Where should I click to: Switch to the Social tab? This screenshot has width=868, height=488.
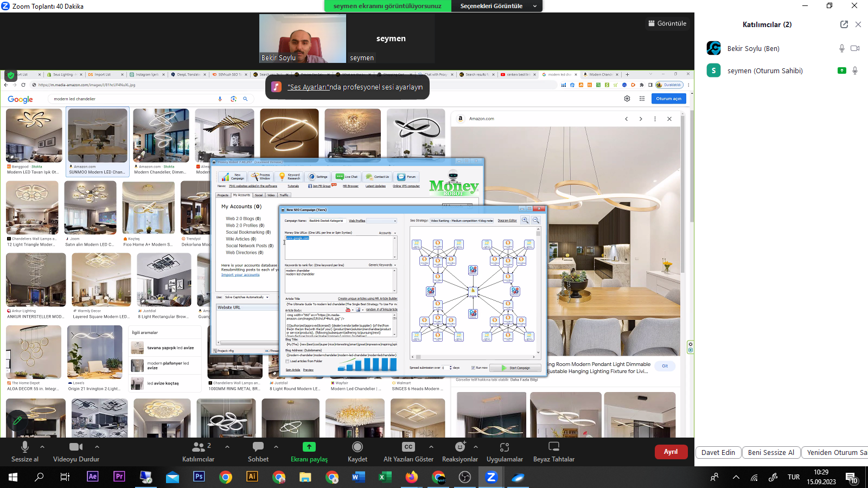(259, 195)
